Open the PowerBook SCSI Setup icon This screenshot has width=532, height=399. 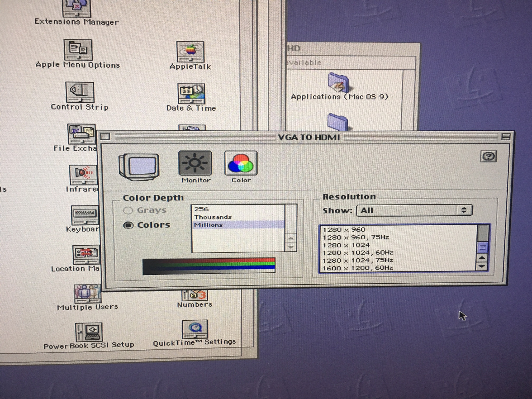(x=89, y=332)
